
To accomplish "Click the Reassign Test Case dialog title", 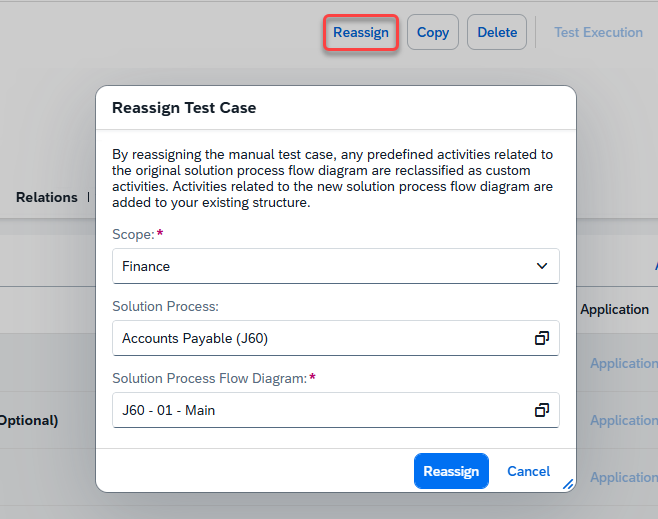I will click(184, 108).
